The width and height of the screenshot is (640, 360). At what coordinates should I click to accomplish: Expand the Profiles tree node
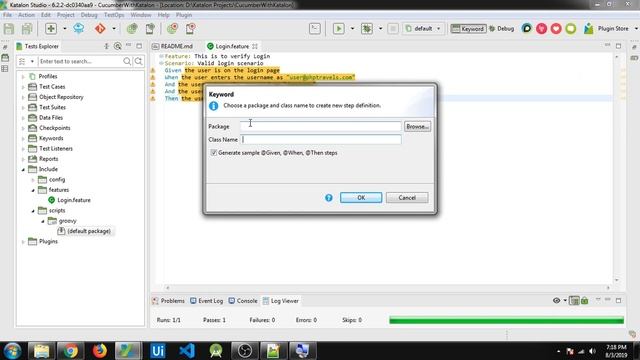coord(23,76)
